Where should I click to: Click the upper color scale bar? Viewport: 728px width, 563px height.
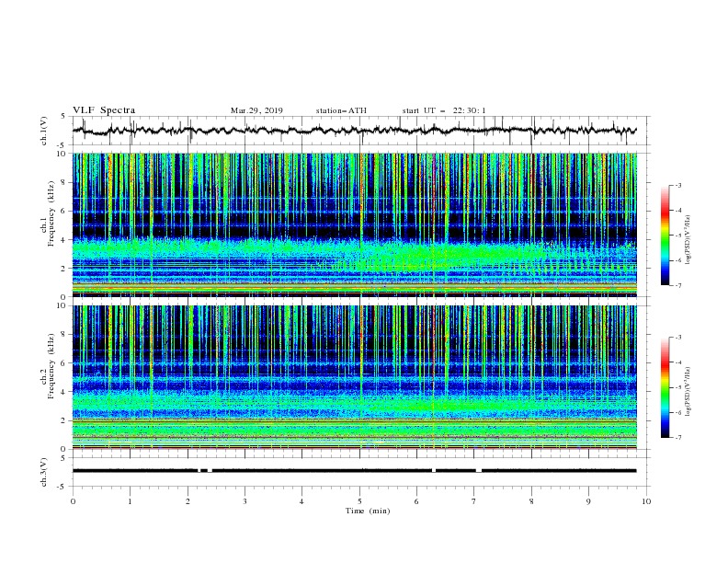click(665, 236)
